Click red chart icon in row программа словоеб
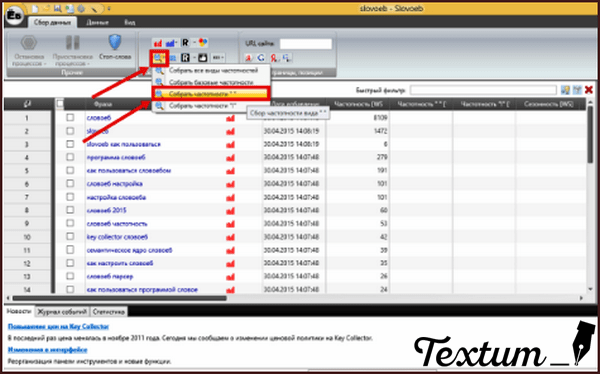Screen dimensions: 600x374 [230, 158]
